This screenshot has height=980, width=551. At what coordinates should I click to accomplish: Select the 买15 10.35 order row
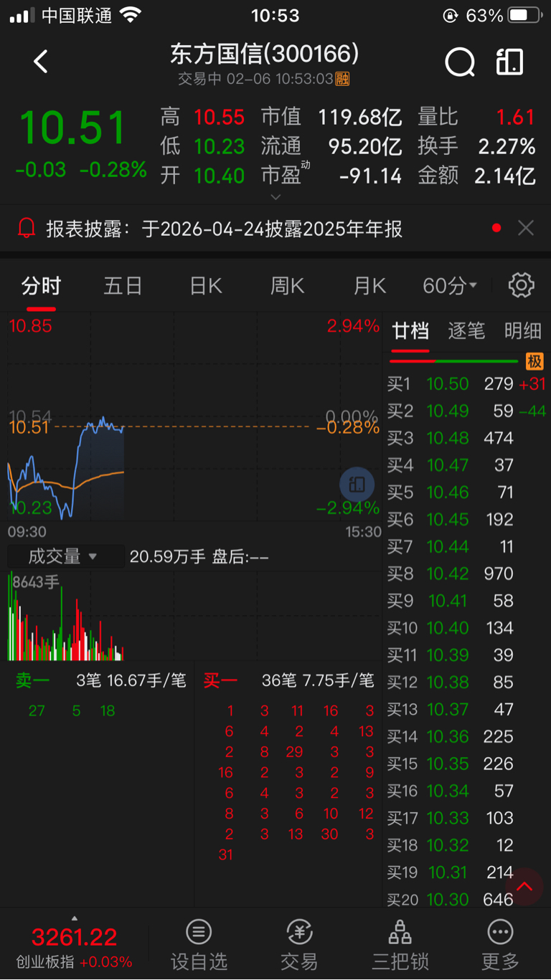click(x=466, y=763)
